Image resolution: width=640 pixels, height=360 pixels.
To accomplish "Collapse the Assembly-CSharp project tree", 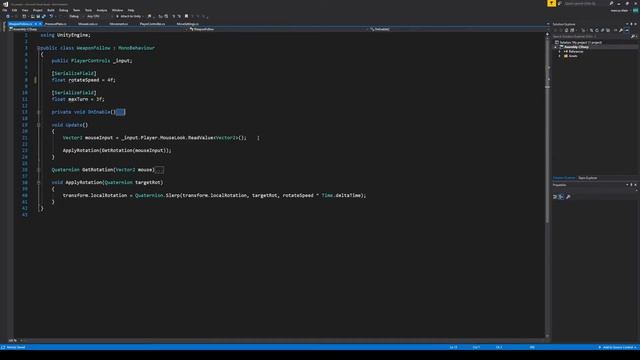I will [x=556, y=47].
